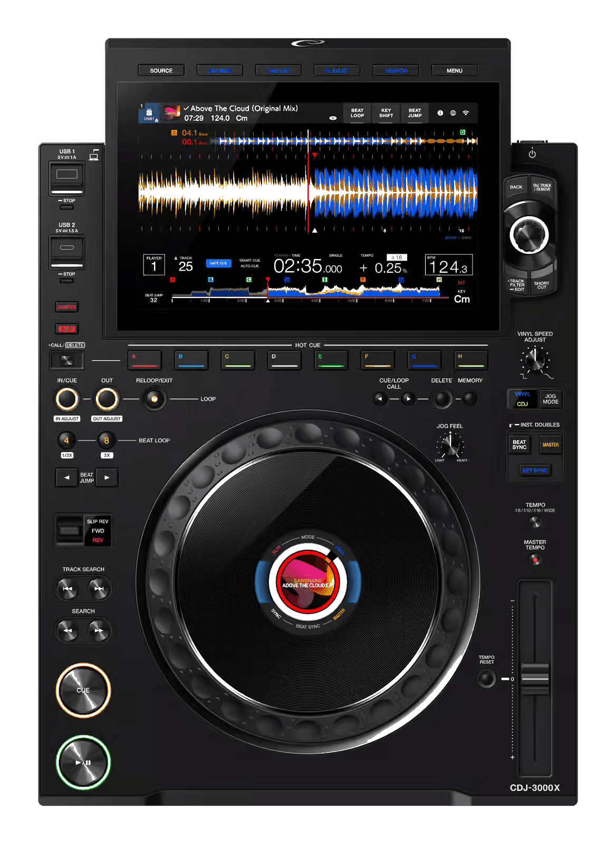616x844 pixels.
Task: Hit the large orange CUE button
Action: [83, 690]
